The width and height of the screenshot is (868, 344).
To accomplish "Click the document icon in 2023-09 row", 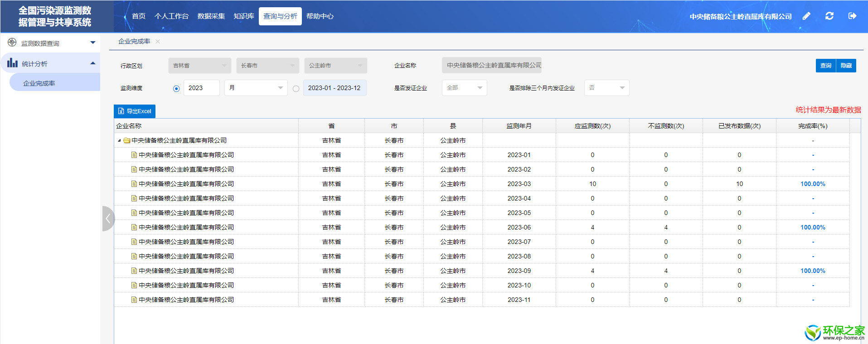I will click(134, 271).
